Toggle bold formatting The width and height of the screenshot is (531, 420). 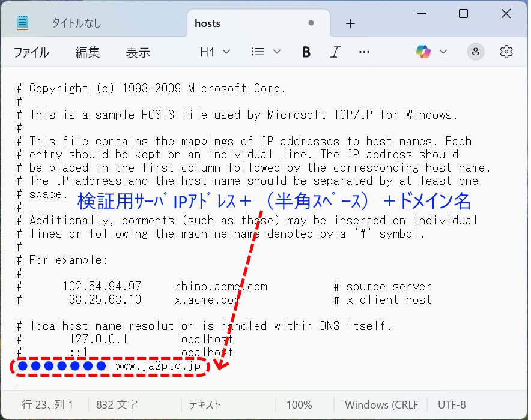click(306, 52)
